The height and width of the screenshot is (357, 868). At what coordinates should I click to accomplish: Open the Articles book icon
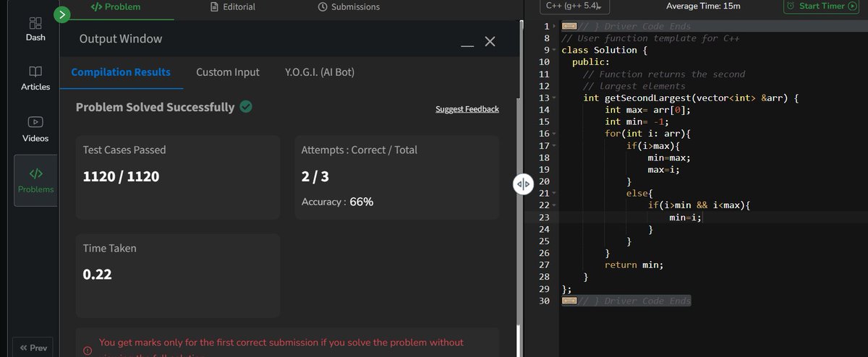(x=35, y=72)
